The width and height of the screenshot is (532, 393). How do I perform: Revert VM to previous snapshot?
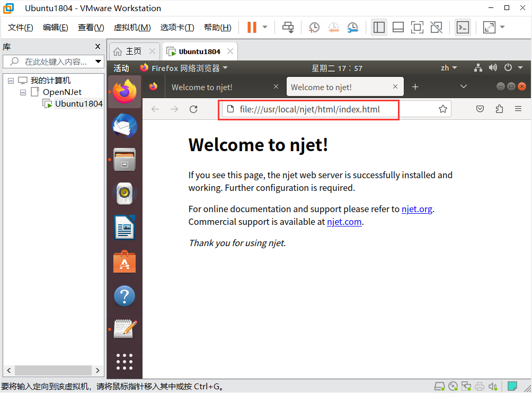333,27
